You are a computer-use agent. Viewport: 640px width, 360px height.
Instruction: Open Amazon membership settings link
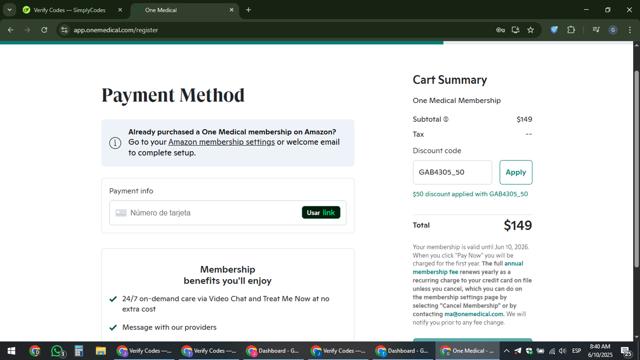click(222, 142)
